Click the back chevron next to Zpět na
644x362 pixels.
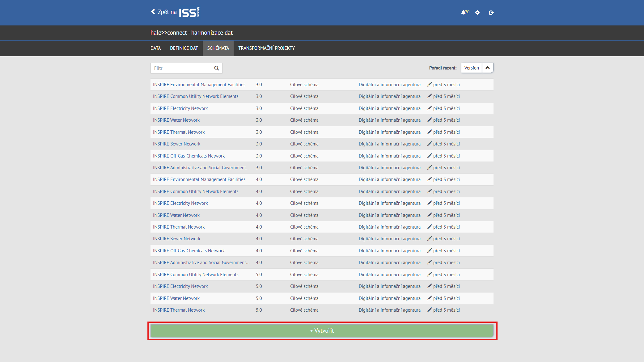click(x=153, y=12)
